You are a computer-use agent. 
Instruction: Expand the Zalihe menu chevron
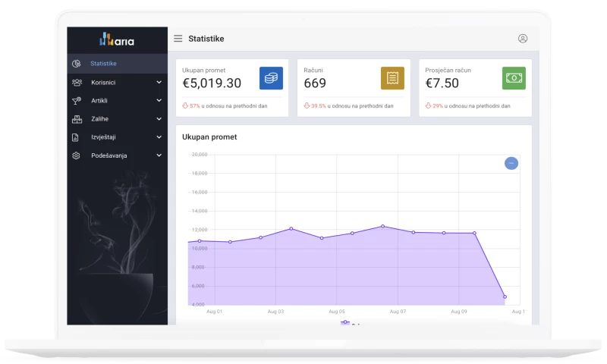(x=159, y=119)
